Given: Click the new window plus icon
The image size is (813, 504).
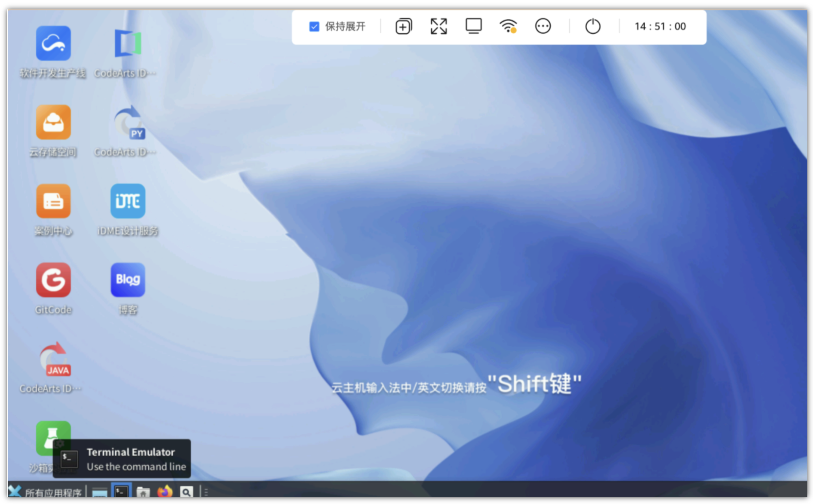Looking at the screenshot, I should pyautogui.click(x=403, y=26).
